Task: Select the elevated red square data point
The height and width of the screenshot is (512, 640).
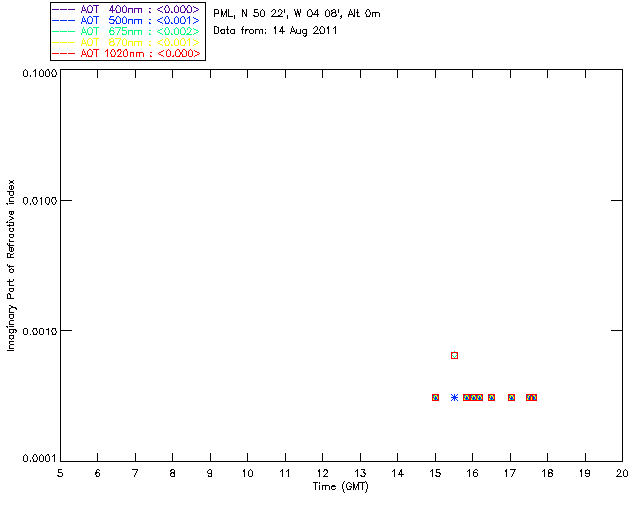Action: click(x=454, y=356)
